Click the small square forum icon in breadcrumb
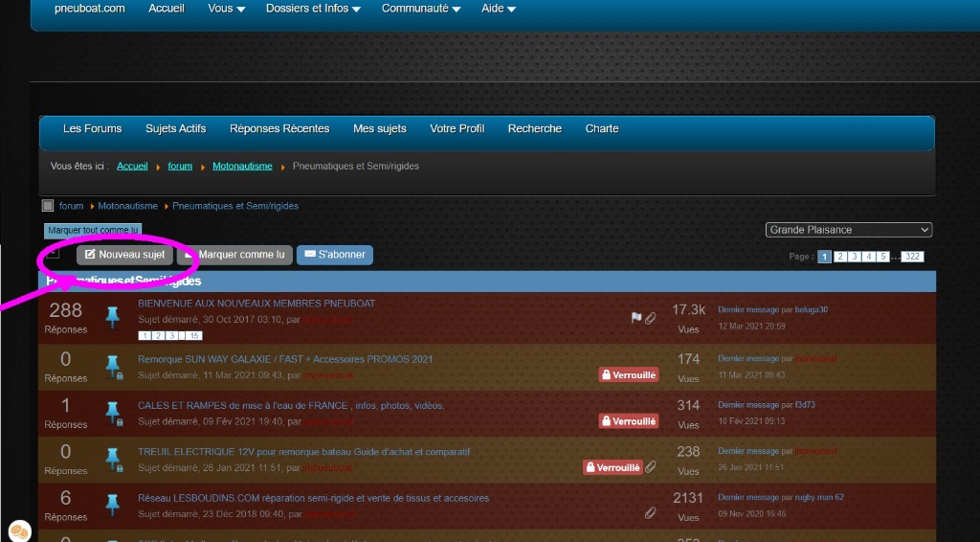The width and height of the screenshot is (980, 542). (x=48, y=206)
